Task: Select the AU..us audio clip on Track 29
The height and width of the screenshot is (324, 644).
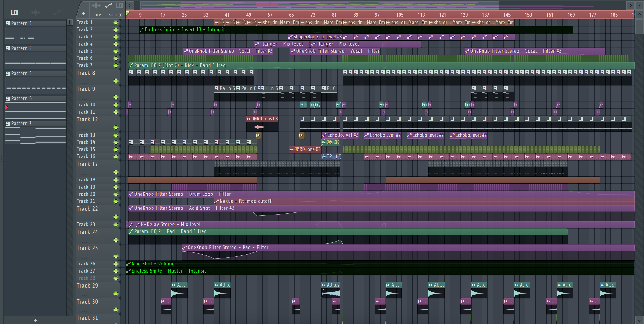Action: 330,290
